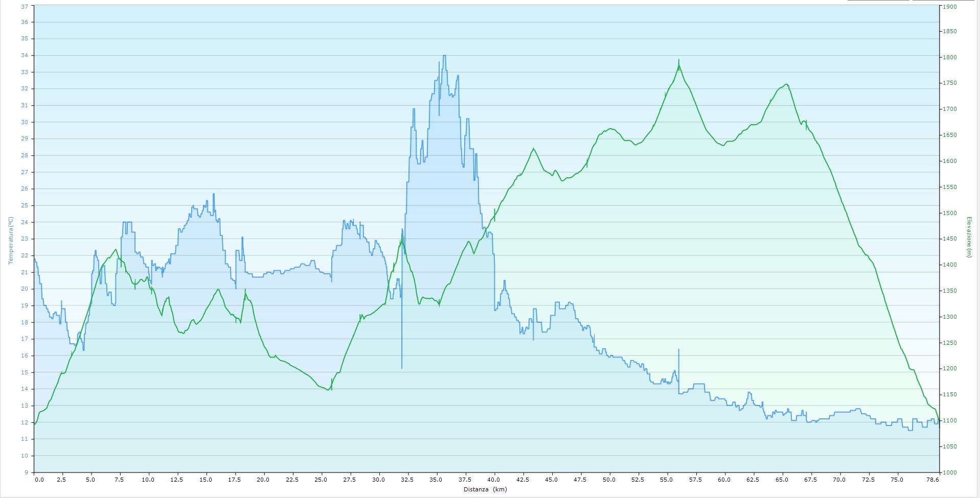Select the 1900 tick on elevation axis
980x498 pixels.
[x=949, y=6]
